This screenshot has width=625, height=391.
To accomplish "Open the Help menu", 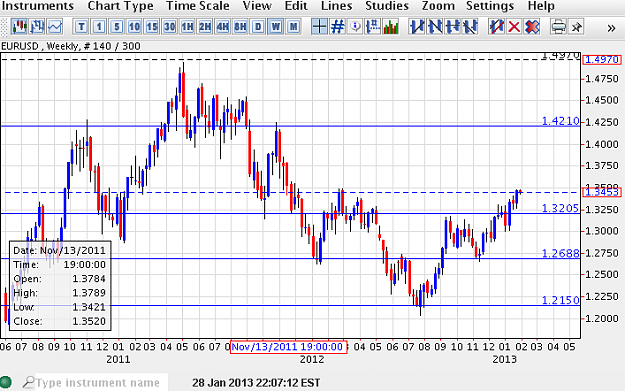I will click(541, 6).
